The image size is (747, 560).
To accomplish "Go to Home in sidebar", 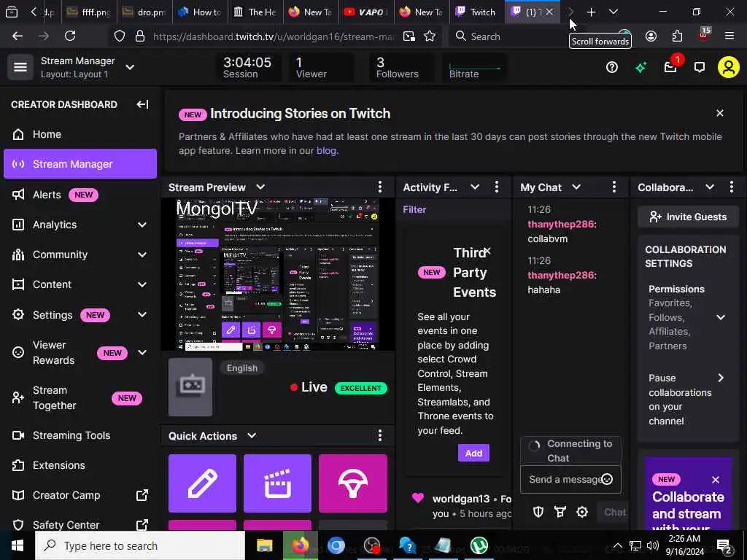I will tap(80, 134).
